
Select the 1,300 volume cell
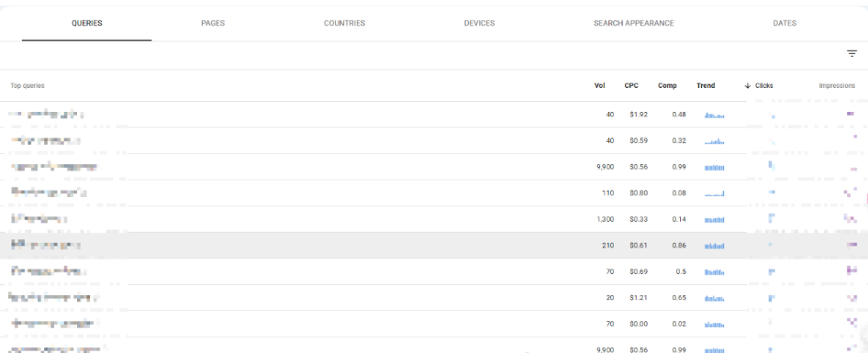(606, 219)
